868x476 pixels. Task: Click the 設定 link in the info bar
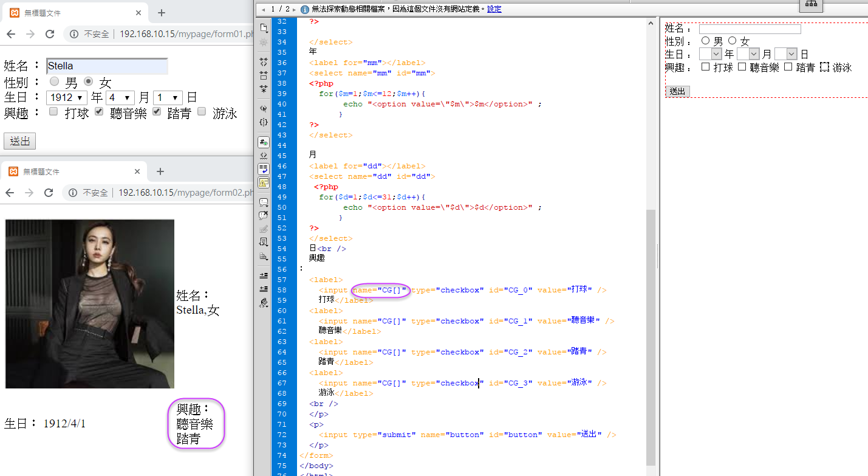[x=494, y=9]
